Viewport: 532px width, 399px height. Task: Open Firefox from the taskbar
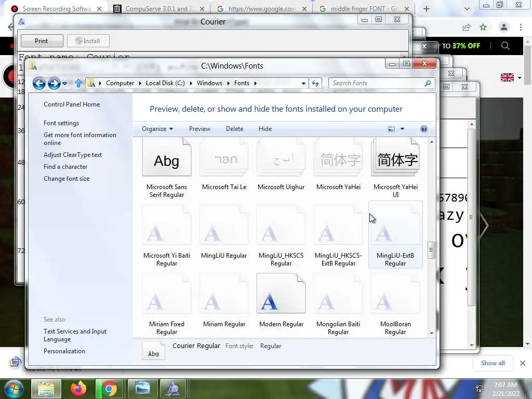click(x=78, y=389)
